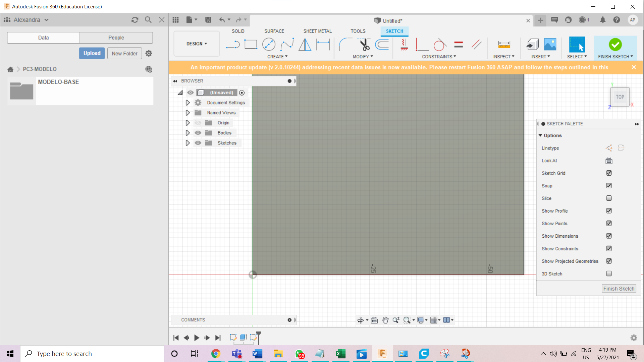The image size is (644, 362).
Task: Select the Center Diameter Circle tool
Action: (269, 44)
